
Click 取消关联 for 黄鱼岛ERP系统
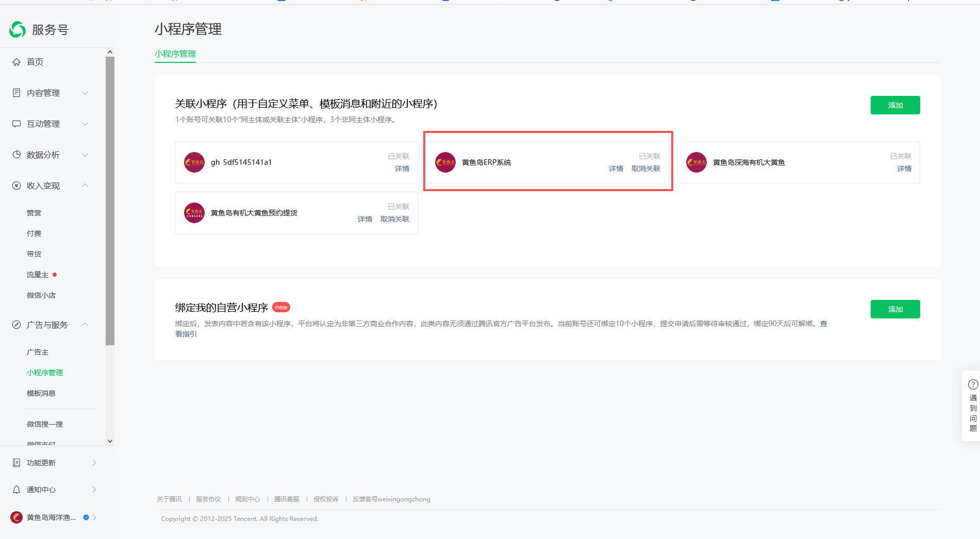tap(646, 169)
